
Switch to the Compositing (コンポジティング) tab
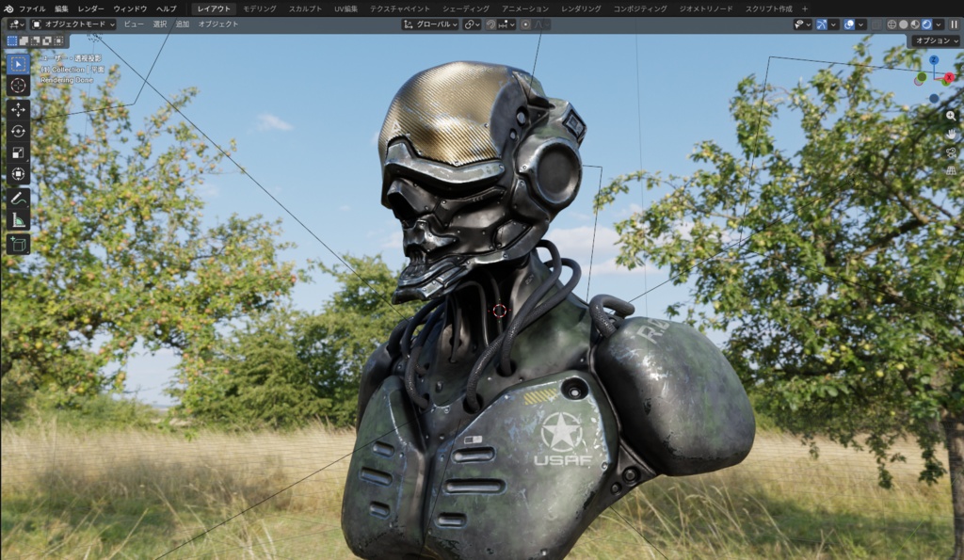[640, 8]
